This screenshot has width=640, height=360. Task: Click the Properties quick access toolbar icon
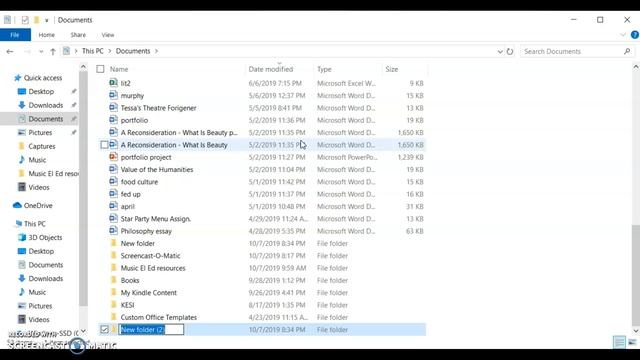click(25, 20)
